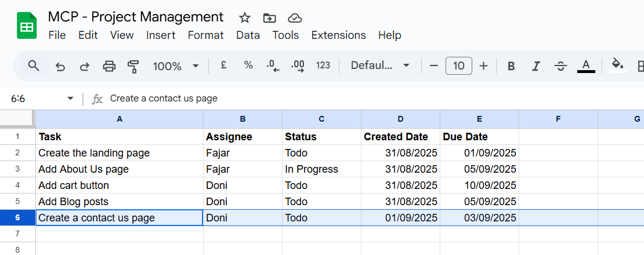Image resolution: width=644 pixels, height=255 pixels.
Task: Open the Extensions menu
Action: [x=338, y=35]
